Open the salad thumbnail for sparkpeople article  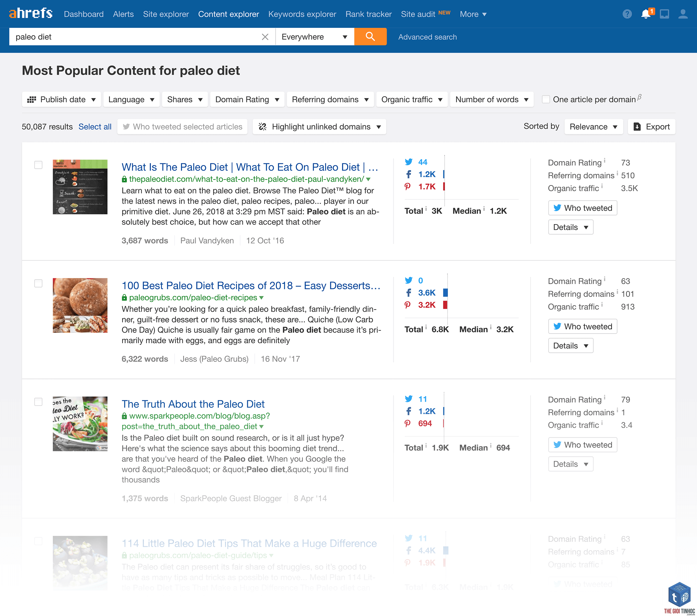coord(80,424)
